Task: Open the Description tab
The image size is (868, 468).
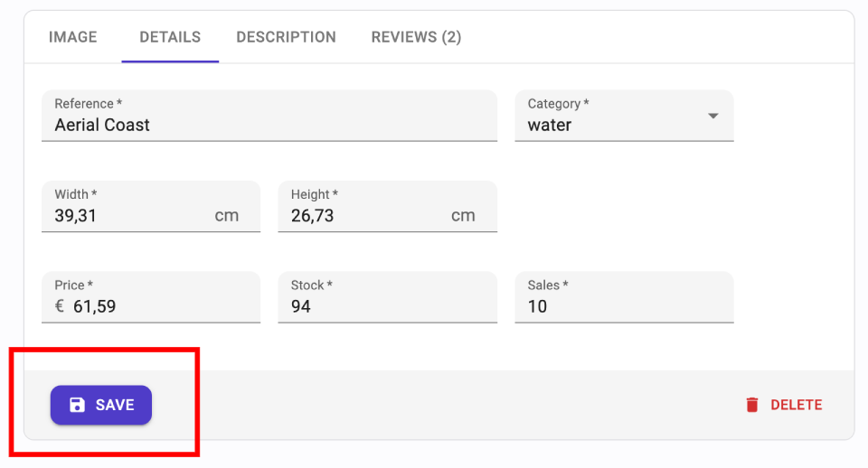Action: (286, 37)
